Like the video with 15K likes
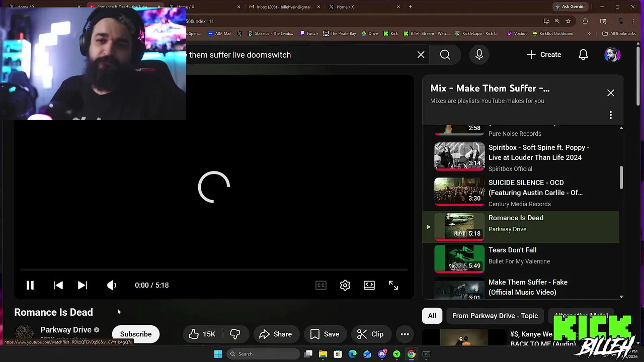The height and width of the screenshot is (362, 644). pos(202,334)
